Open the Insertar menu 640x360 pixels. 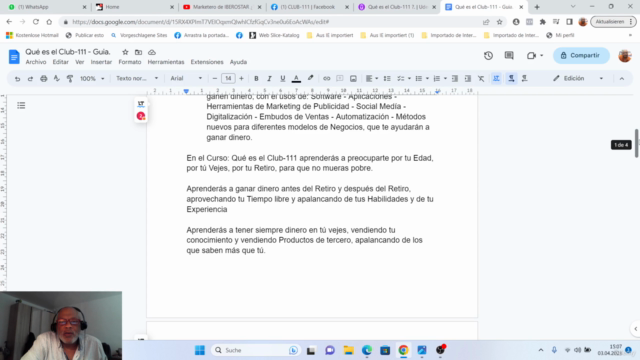click(101, 62)
